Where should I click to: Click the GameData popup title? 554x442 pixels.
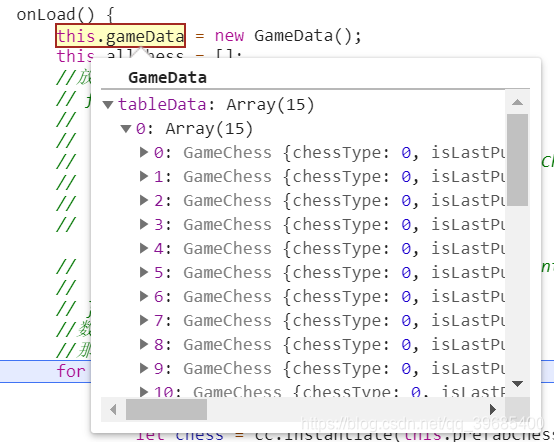(167, 78)
